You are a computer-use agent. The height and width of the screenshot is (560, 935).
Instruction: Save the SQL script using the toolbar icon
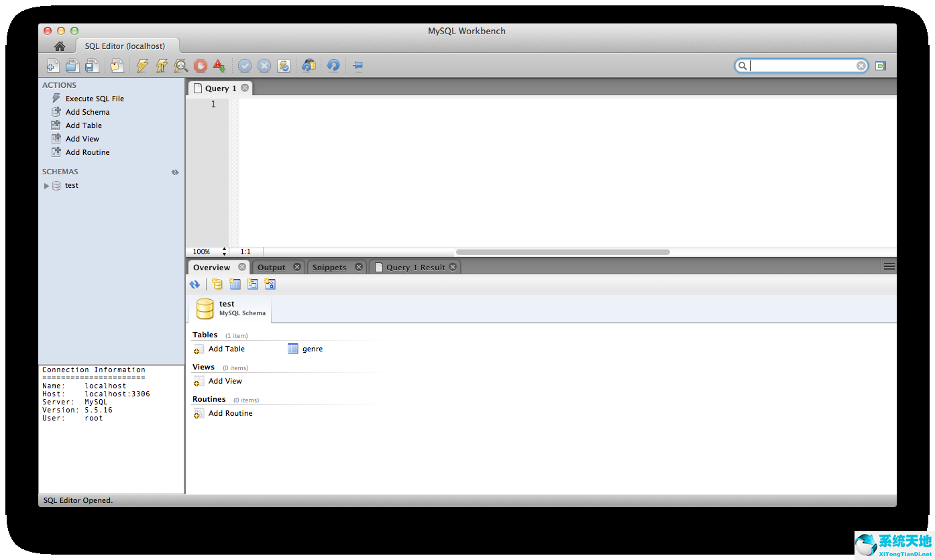(x=92, y=65)
